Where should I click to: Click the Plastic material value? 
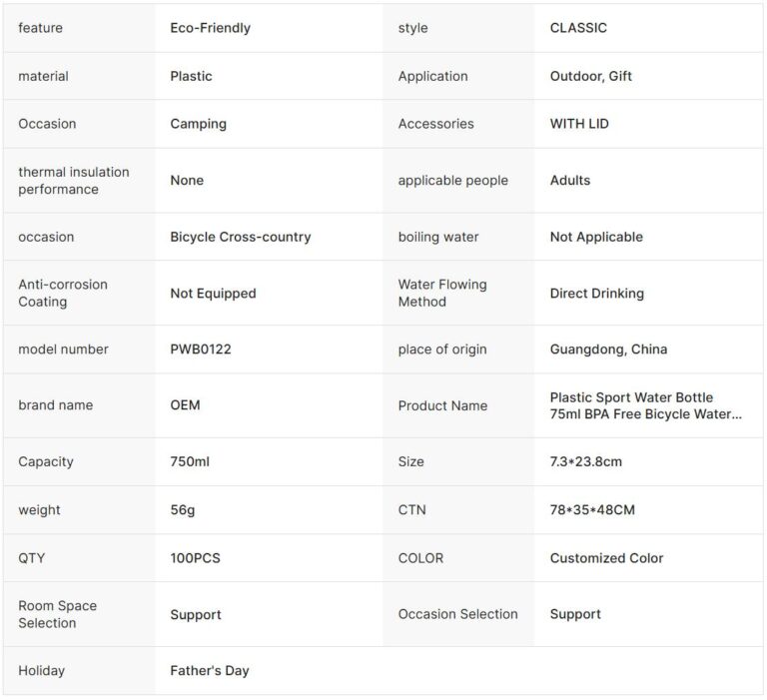click(x=192, y=76)
